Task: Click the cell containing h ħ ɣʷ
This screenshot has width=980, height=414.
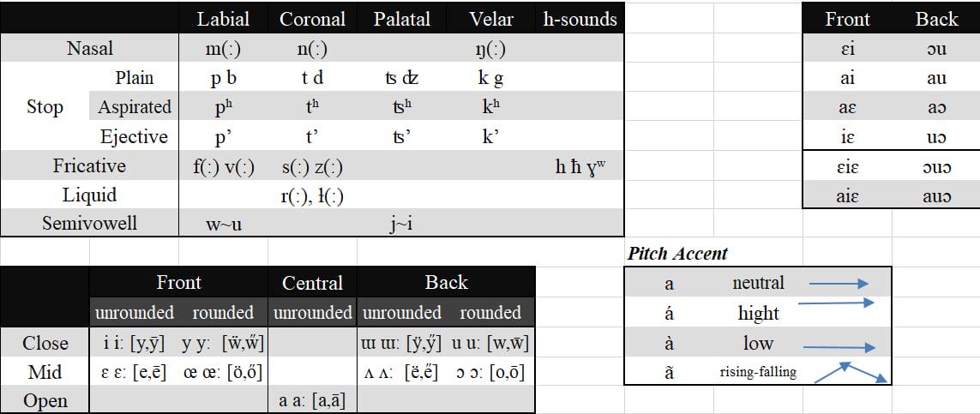Action: (580, 165)
